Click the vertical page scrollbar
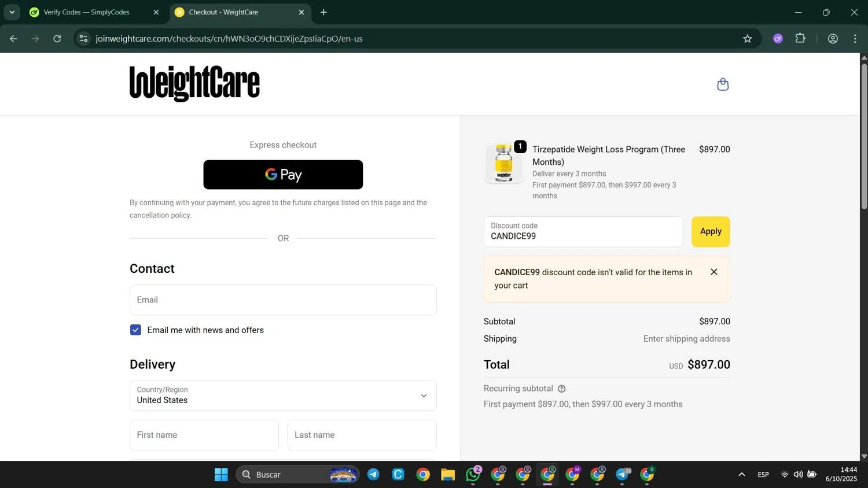The image size is (868, 488). (864, 136)
